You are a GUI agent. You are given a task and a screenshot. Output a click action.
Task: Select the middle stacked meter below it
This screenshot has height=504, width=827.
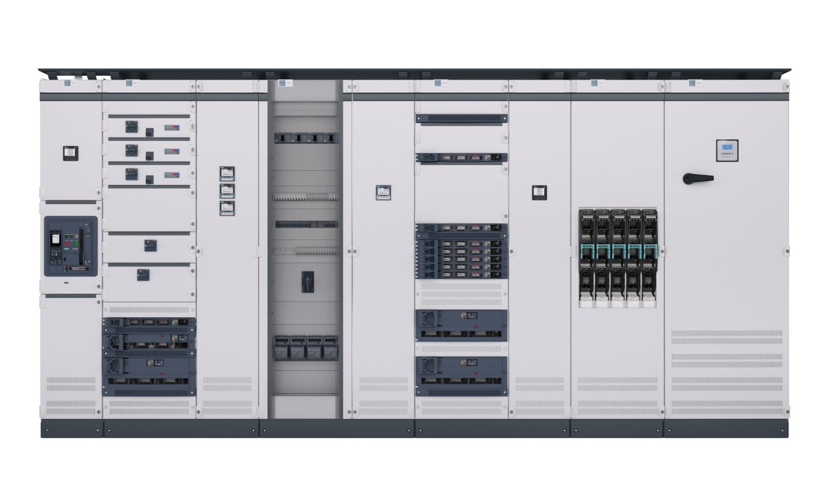point(227,192)
